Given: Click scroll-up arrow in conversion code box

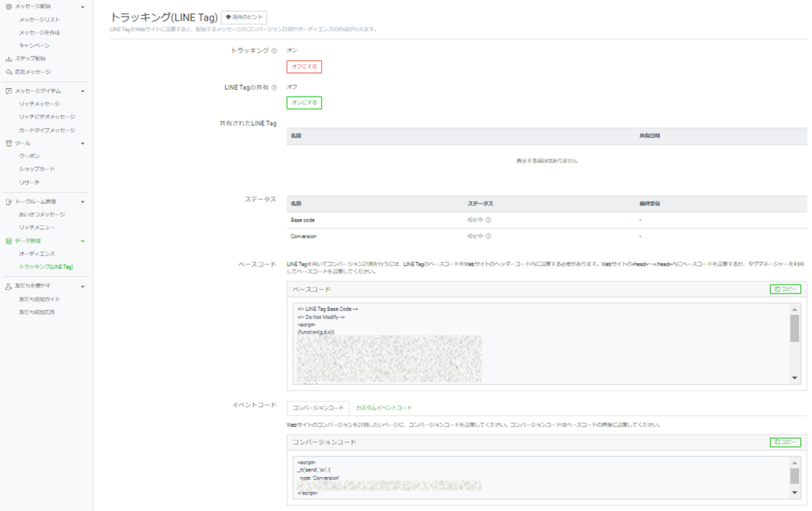Looking at the screenshot, I should 795,463.
